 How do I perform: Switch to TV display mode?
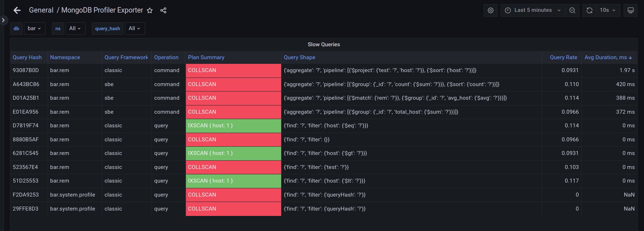pos(630,10)
